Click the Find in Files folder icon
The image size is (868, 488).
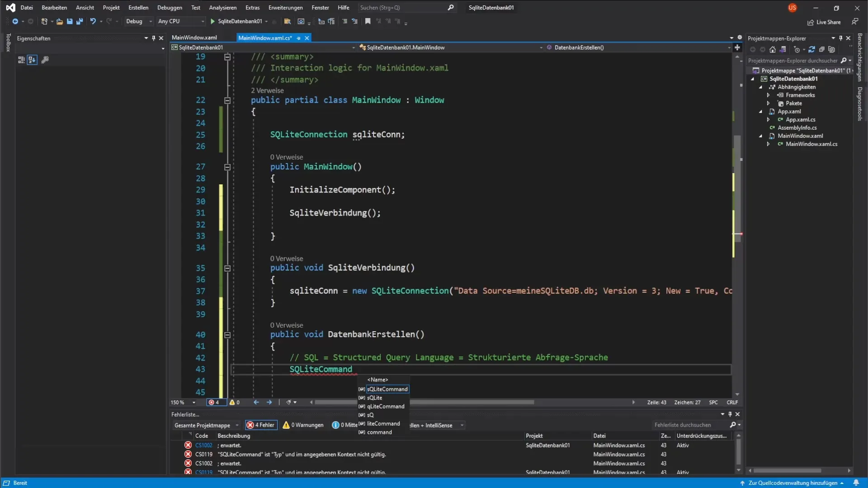point(287,21)
